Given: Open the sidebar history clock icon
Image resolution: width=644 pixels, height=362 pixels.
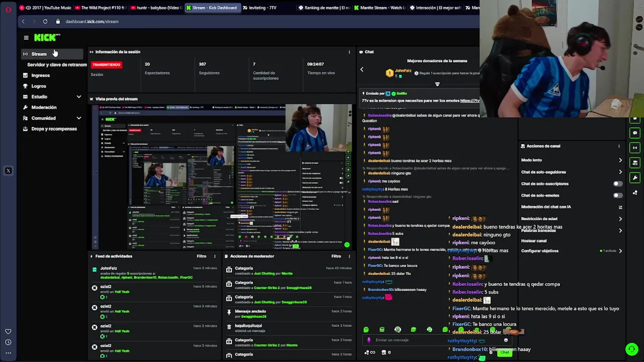Looking at the screenshot, I should (x=8, y=342).
